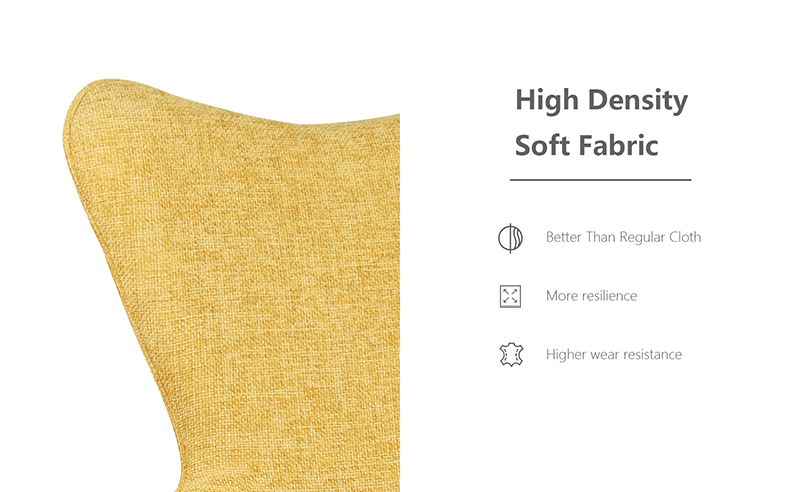Click the horizontal divider line under the heading

click(601, 180)
